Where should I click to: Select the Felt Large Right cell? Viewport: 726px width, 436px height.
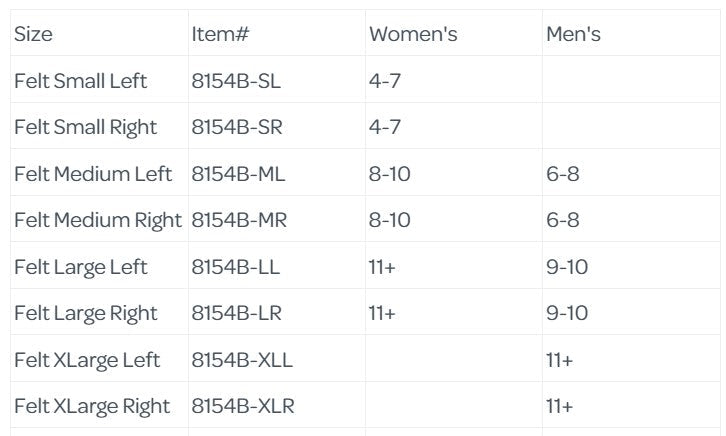pos(85,313)
